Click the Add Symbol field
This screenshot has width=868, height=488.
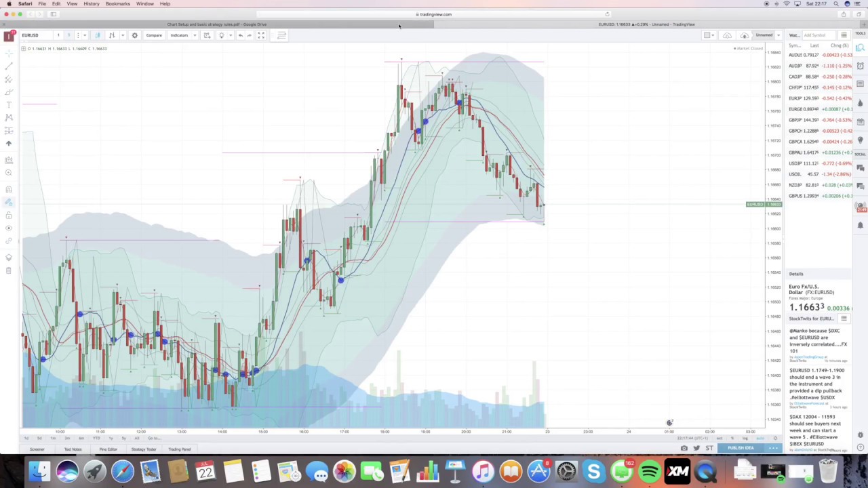(x=818, y=35)
